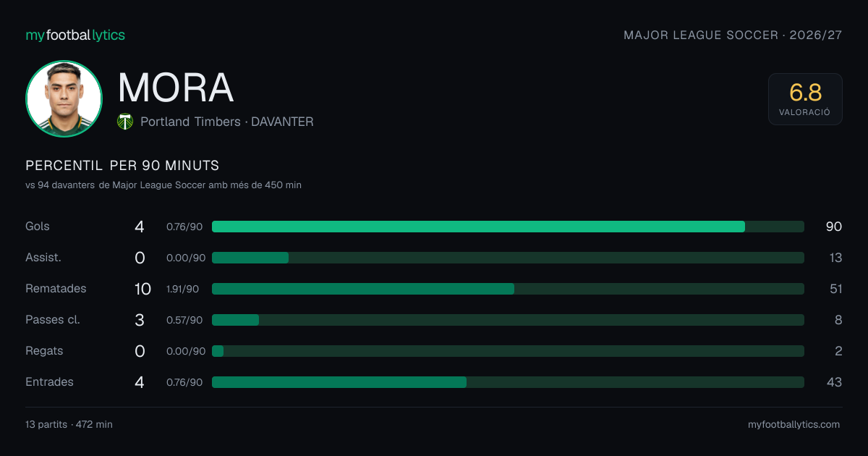Click the Percentil per 90 minuts heading
Image resolution: width=868 pixels, height=456 pixels.
[122, 165]
